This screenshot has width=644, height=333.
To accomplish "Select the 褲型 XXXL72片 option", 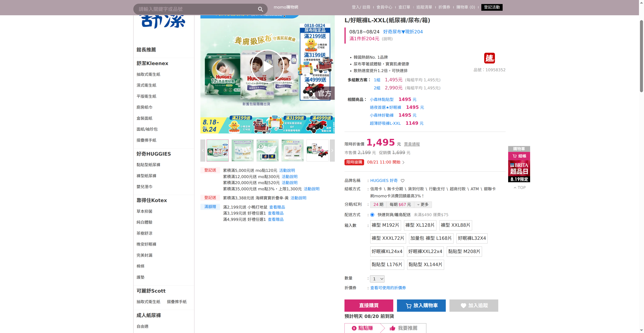I will tap(388, 238).
